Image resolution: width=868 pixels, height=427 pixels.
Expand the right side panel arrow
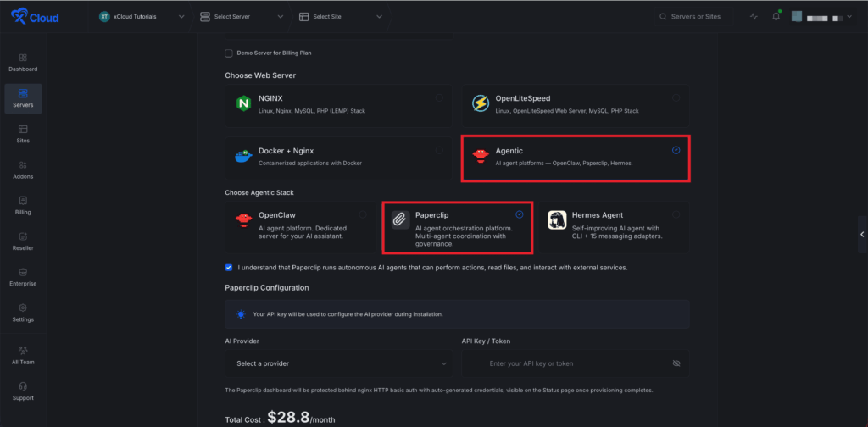tap(862, 235)
